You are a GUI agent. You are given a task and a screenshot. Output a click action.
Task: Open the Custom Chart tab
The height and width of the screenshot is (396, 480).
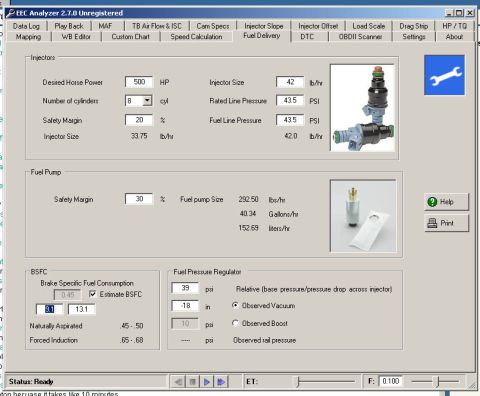click(130, 37)
